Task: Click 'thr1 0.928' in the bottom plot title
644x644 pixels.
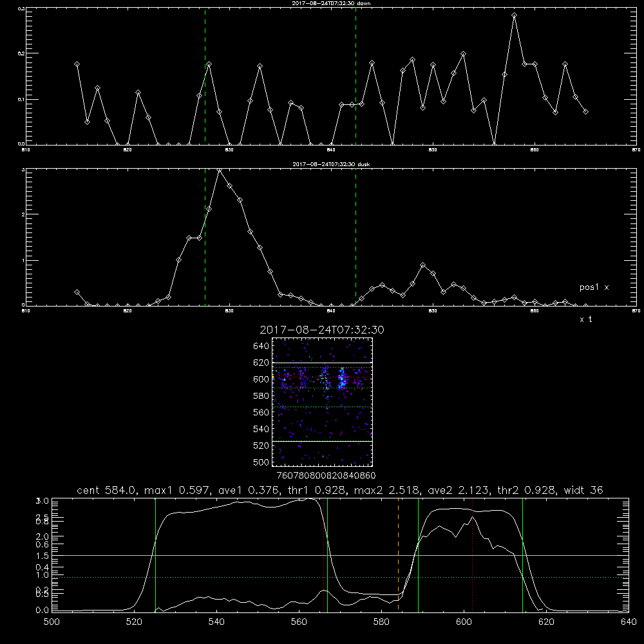Action: pos(317,490)
